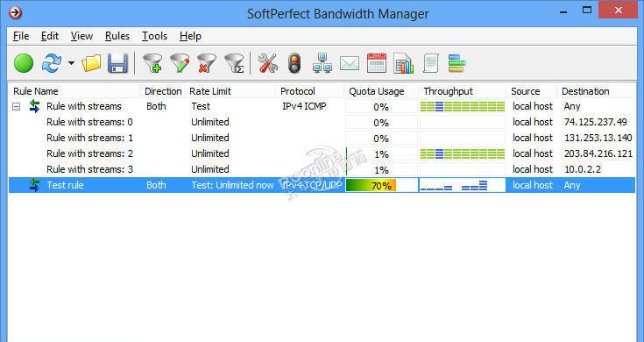The height and width of the screenshot is (342, 644).
Task: Click the Throughput column header
Action: pos(463,91)
